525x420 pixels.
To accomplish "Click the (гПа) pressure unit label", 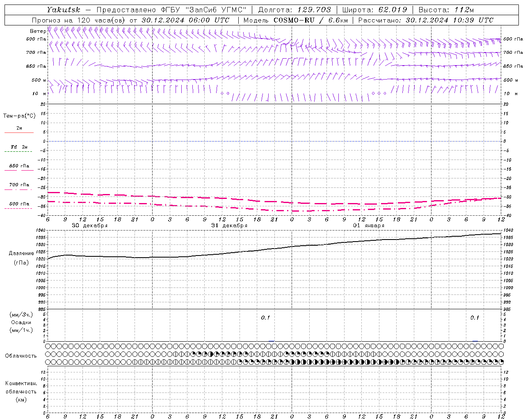I will tap(21, 262).
